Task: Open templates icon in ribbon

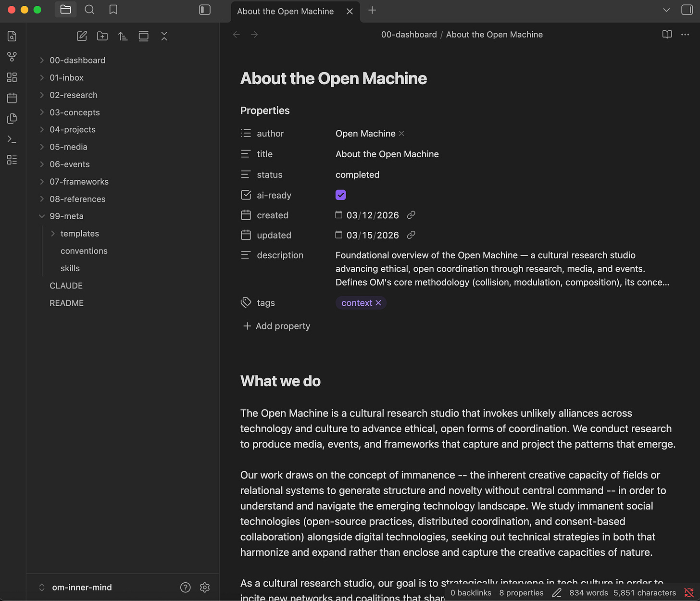Action: (x=12, y=118)
